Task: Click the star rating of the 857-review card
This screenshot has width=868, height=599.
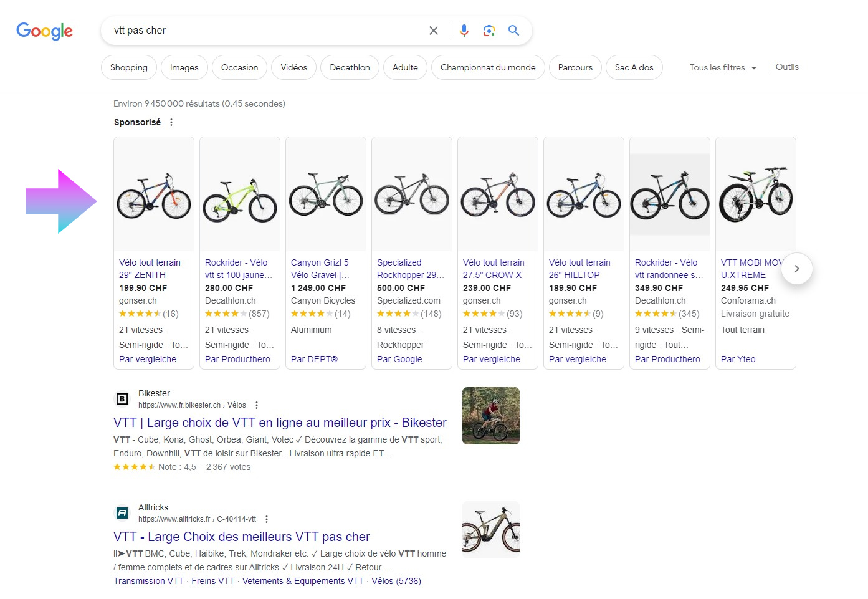Action: 226,314
